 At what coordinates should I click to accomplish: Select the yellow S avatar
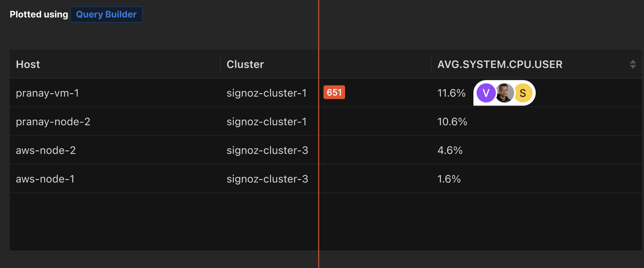coord(523,93)
